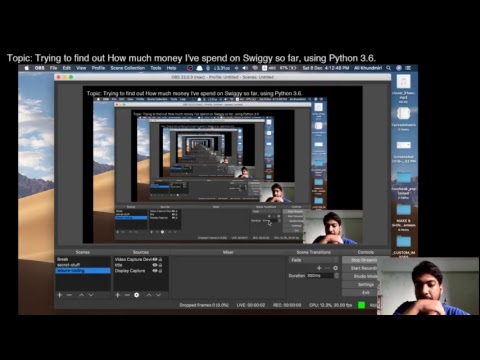Click the Stop Streaming button
Image resolution: width=480 pixels, height=360 pixels.
360,260
